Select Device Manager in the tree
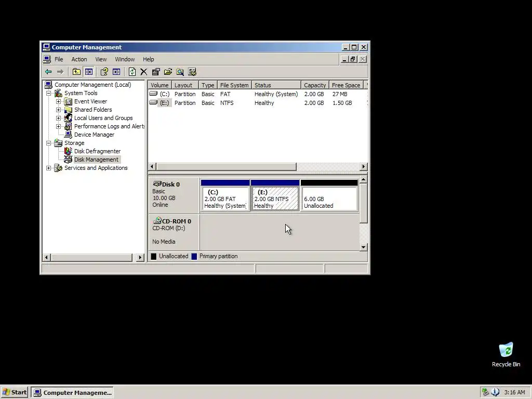This screenshot has width=532, height=399. [x=95, y=135]
